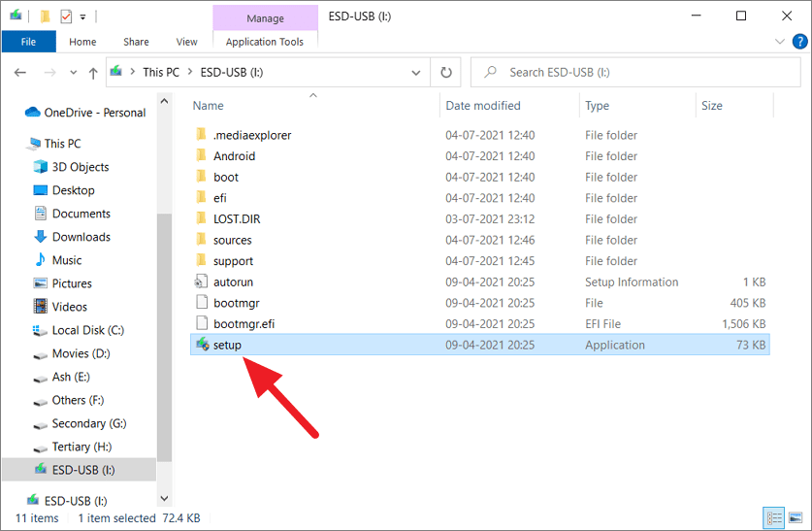Sort files by Name column header

click(x=209, y=106)
